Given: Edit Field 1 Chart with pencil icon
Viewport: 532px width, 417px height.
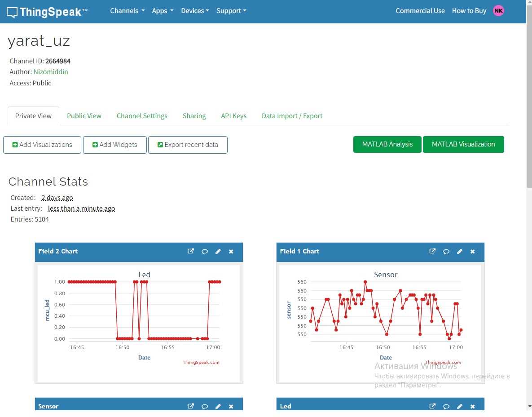Looking at the screenshot, I should (x=459, y=251).
